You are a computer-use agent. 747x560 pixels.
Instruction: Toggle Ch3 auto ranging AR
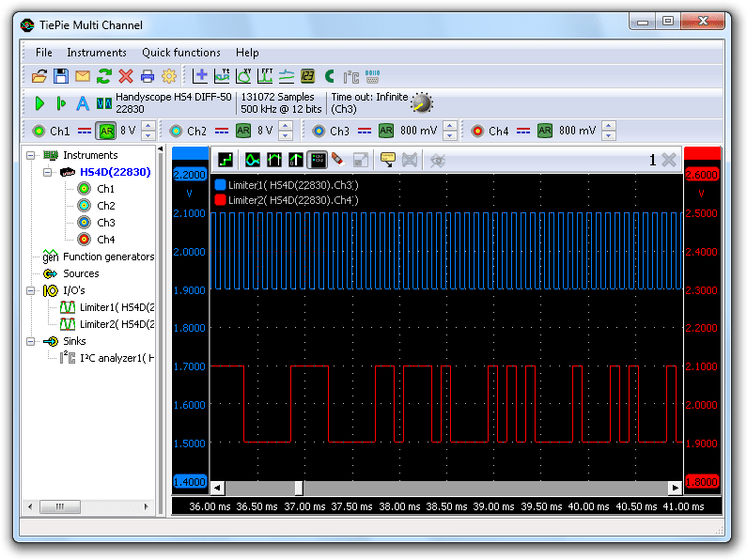tap(386, 131)
